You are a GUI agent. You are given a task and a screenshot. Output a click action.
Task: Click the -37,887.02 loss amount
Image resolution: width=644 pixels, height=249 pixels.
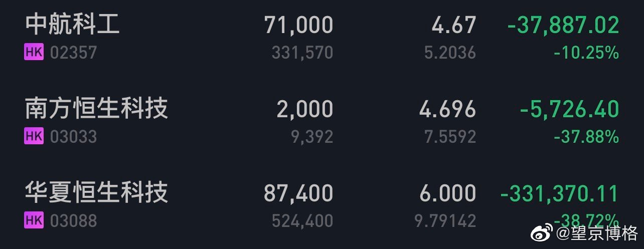click(x=563, y=25)
